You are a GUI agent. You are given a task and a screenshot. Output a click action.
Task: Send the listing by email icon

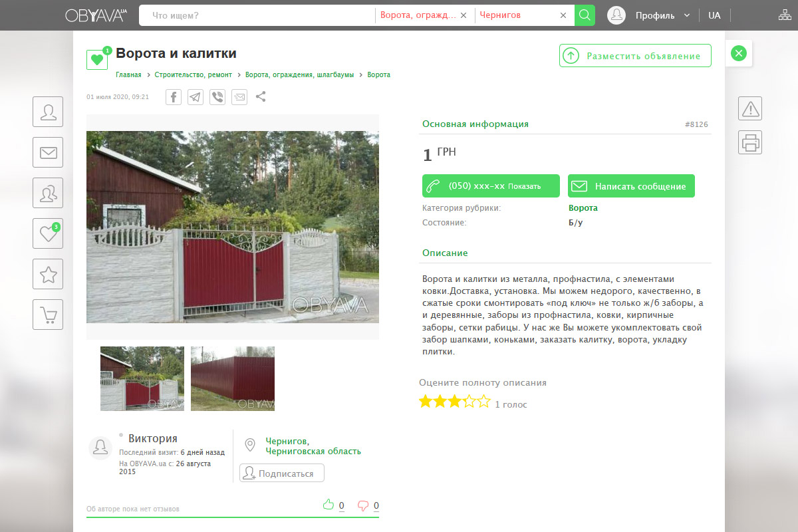(239, 97)
